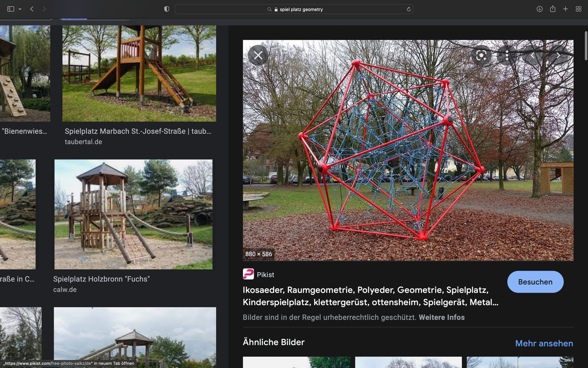Visit the taubertal.de source link

pos(83,142)
